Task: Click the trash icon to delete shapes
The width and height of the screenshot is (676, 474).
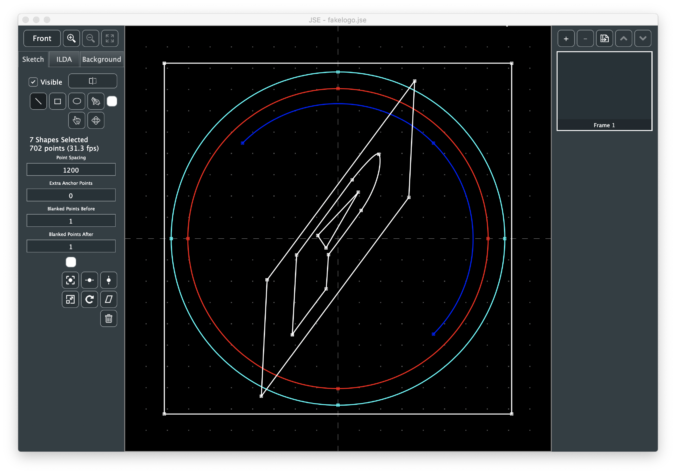Action: 108,318
